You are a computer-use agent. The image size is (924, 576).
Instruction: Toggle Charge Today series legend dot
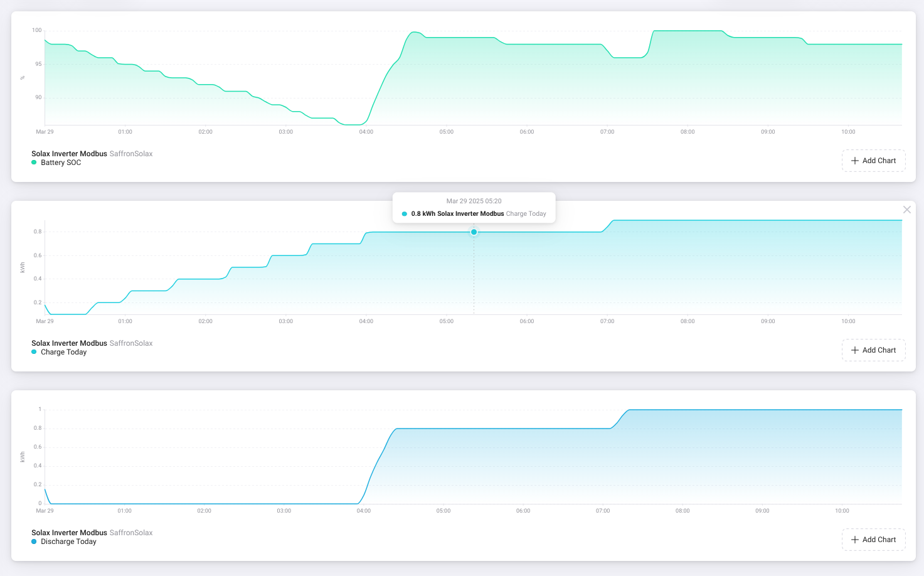tap(34, 352)
